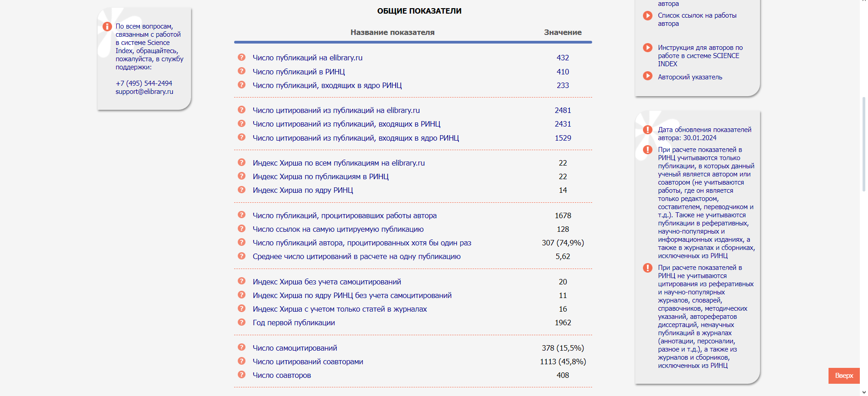Open 'Число публикаций в РИНЦ' link
The image size is (868, 396).
pos(299,72)
